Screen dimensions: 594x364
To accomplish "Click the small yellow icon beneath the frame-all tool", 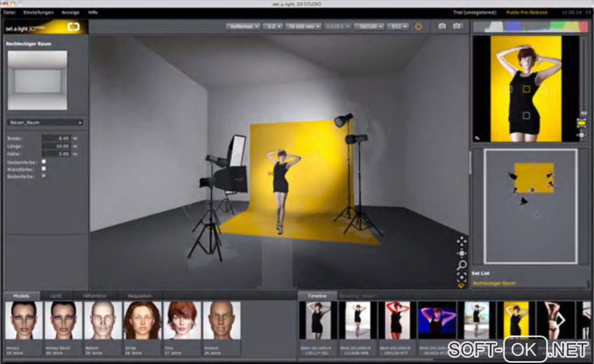I will coord(461,286).
